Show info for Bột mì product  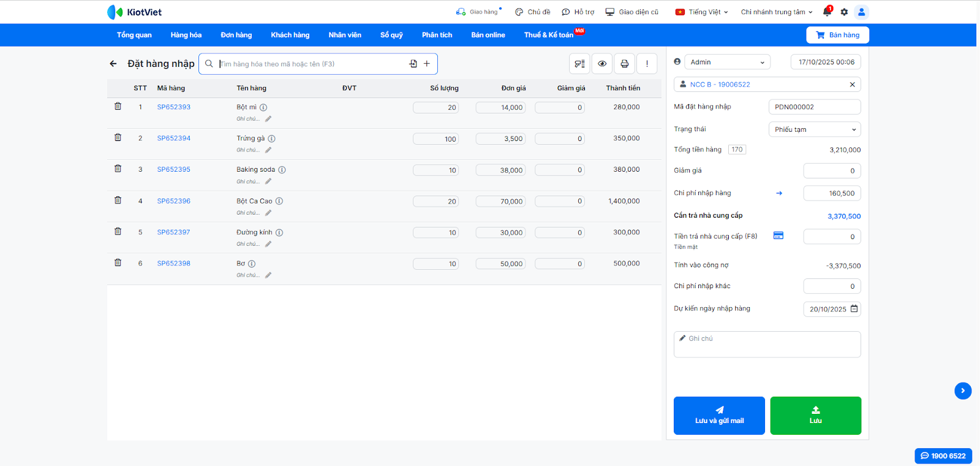263,107
